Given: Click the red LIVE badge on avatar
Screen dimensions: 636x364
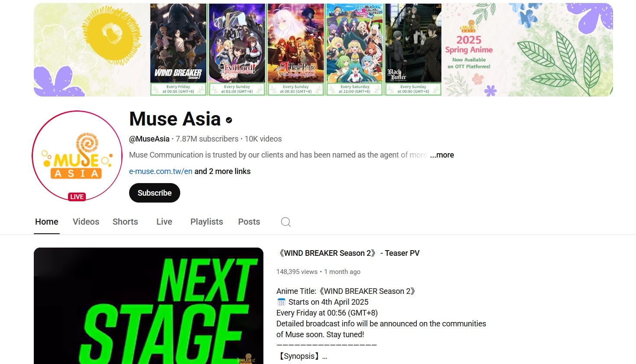Looking at the screenshot, I should 77,197.
